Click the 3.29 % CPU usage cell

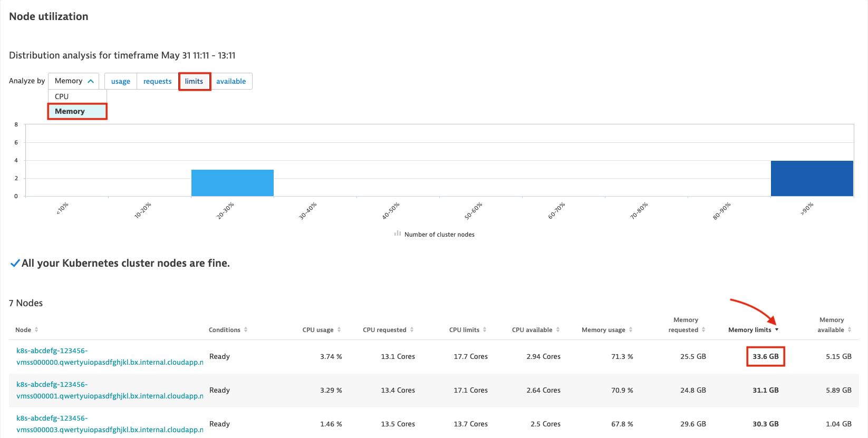point(331,390)
